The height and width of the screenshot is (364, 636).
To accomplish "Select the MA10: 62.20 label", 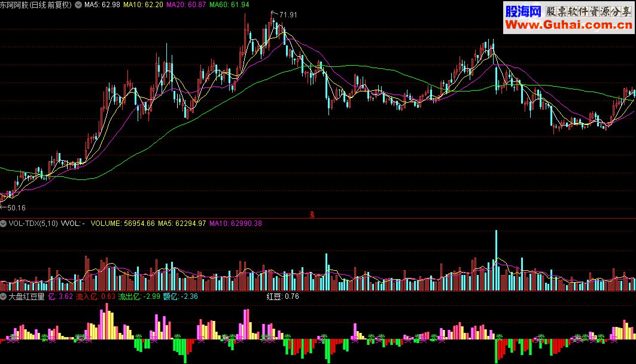I will 143,5.
